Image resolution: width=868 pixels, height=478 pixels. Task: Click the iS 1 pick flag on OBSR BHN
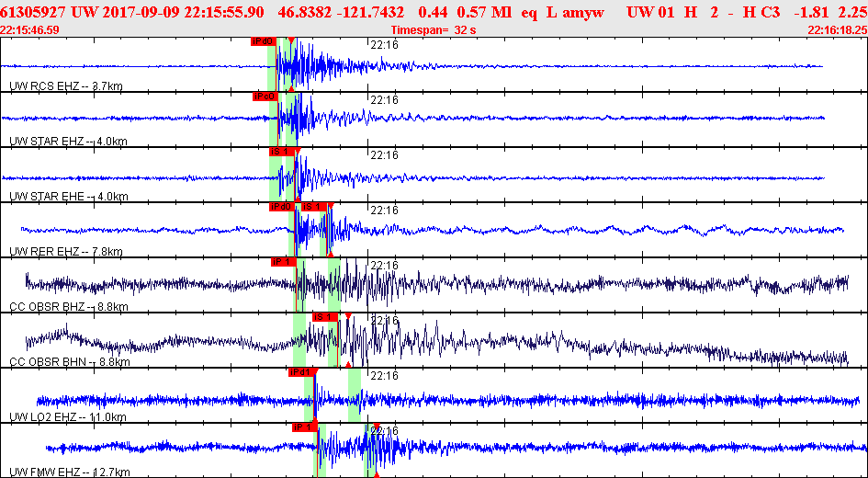pos(325,317)
